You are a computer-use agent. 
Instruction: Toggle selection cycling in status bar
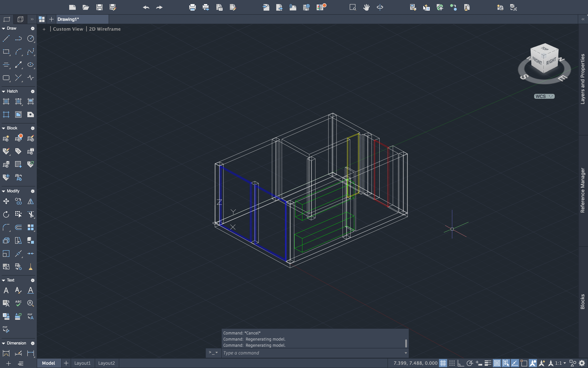point(506,363)
